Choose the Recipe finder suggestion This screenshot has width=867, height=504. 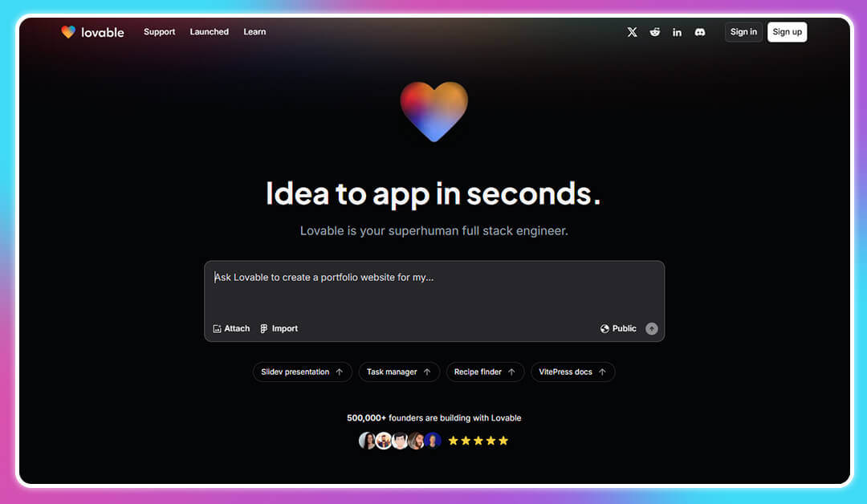click(485, 372)
